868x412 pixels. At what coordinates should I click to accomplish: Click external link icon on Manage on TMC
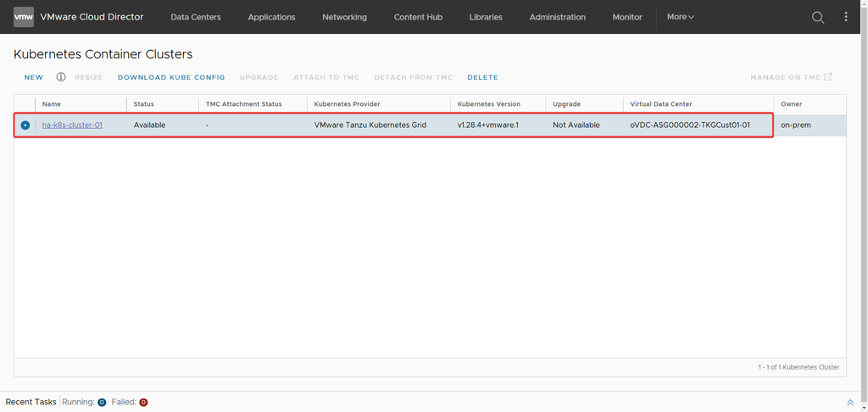tap(828, 77)
